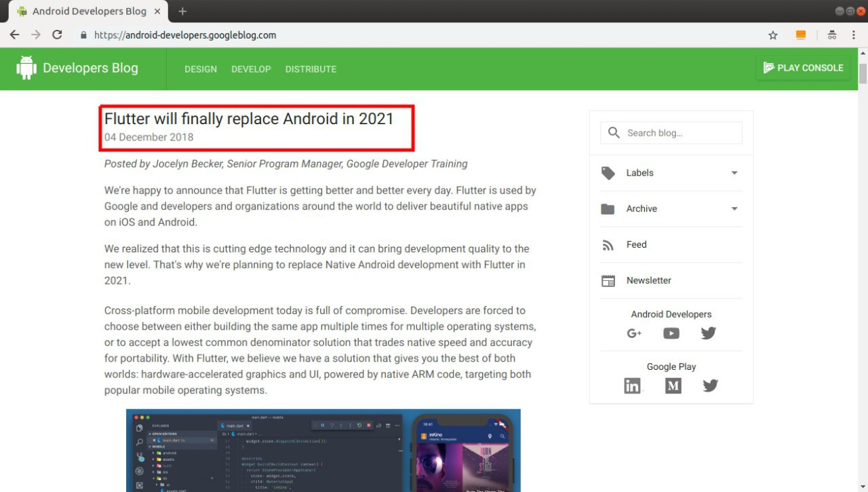
Task: Open Android Developers Twitter icon
Action: coord(709,333)
